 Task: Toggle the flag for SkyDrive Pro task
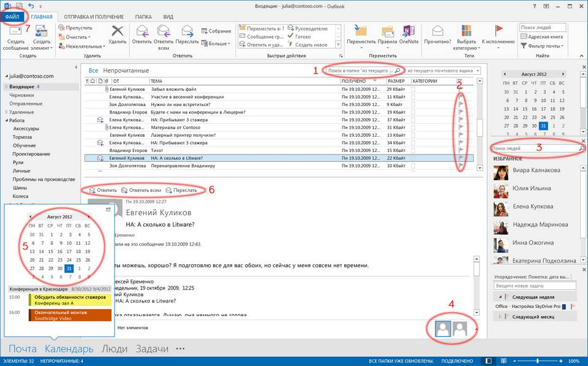[x=573, y=307]
